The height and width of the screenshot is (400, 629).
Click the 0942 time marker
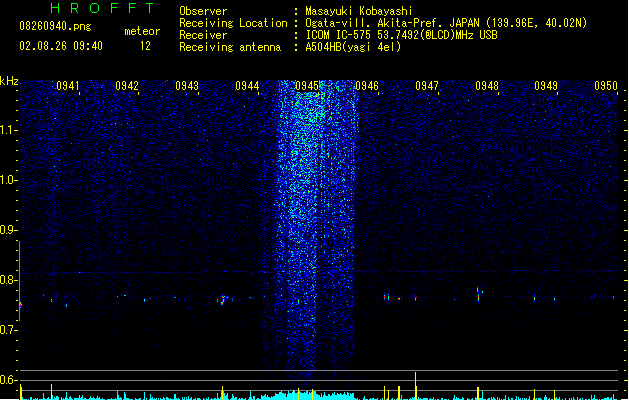[127, 86]
